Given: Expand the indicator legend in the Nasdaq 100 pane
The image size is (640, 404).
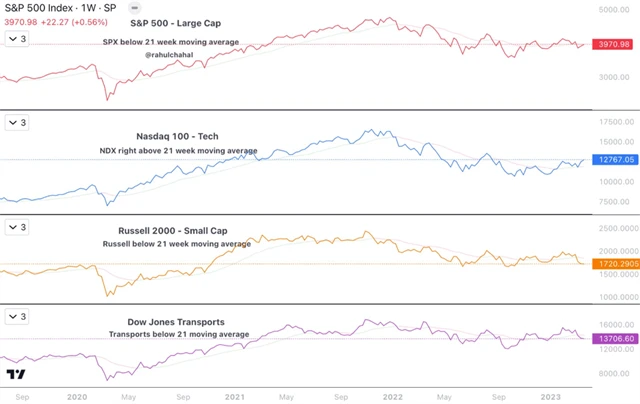Looking at the screenshot, I should 17,123.
